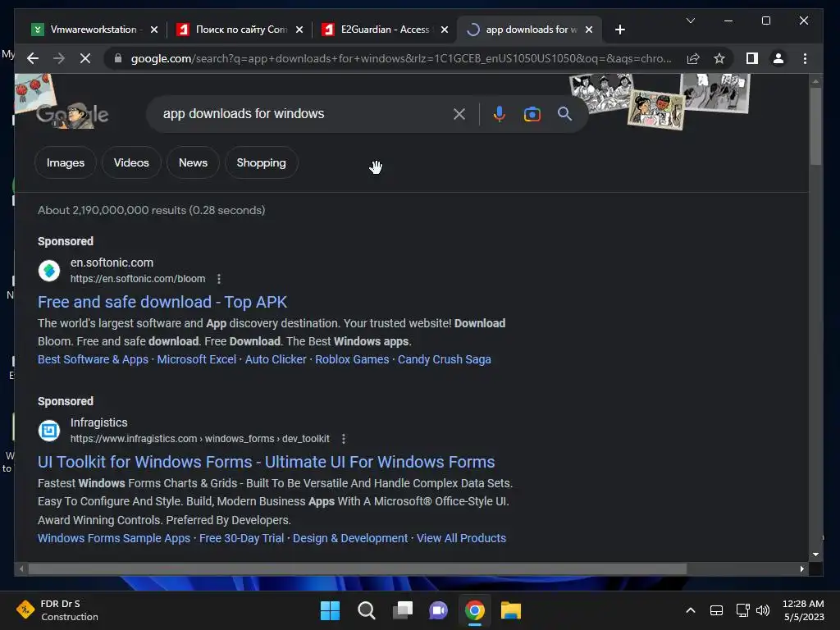Search by image with the Lens camera icon

(x=532, y=114)
